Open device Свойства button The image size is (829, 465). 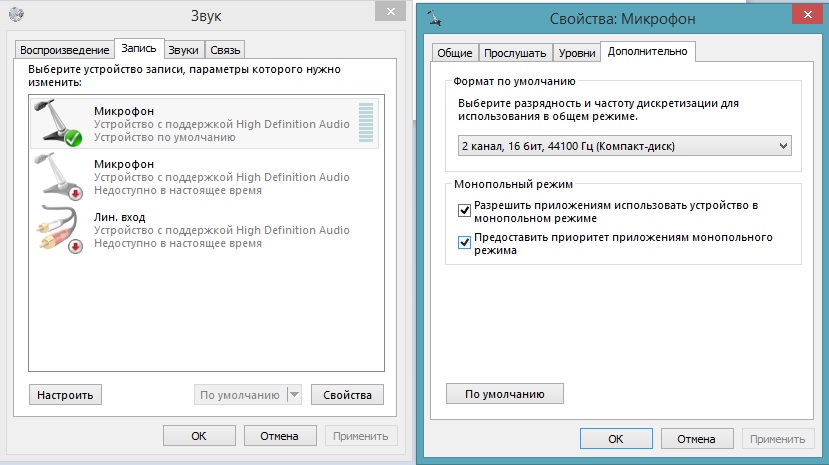347,395
